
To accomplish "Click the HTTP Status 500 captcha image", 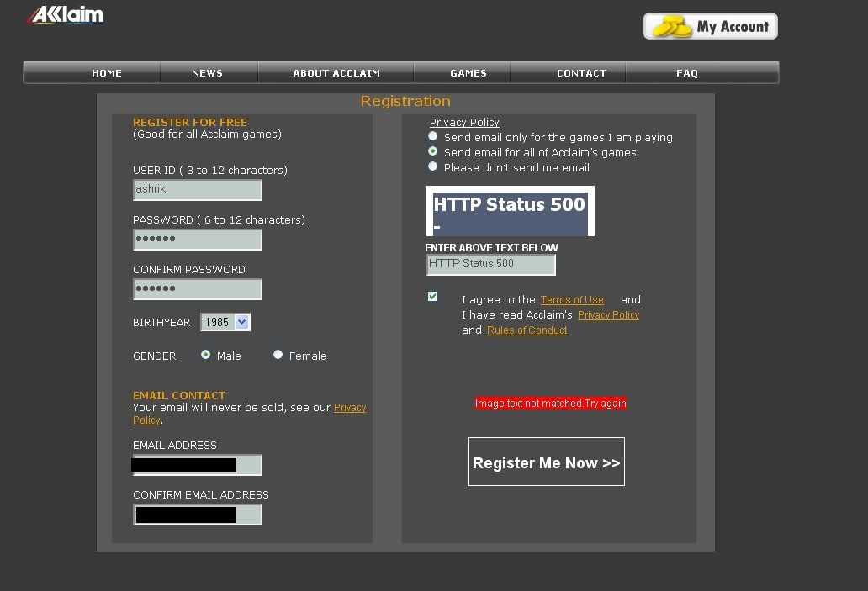I will [511, 211].
